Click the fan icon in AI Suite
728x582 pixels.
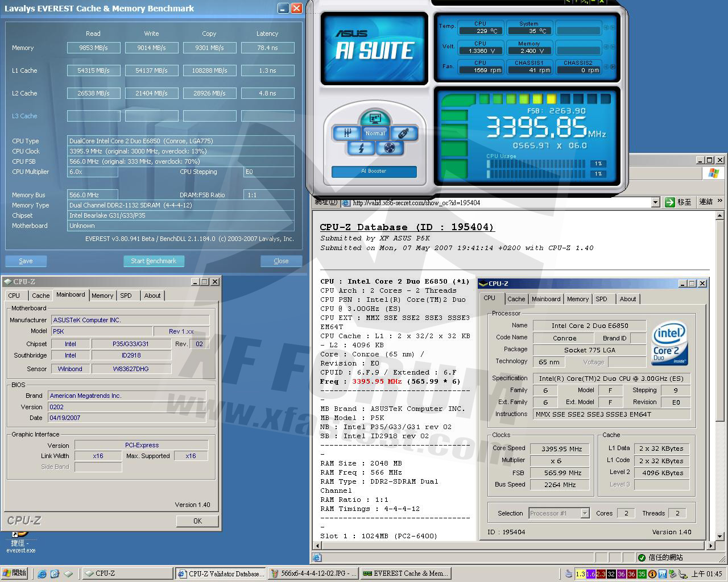click(x=390, y=148)
